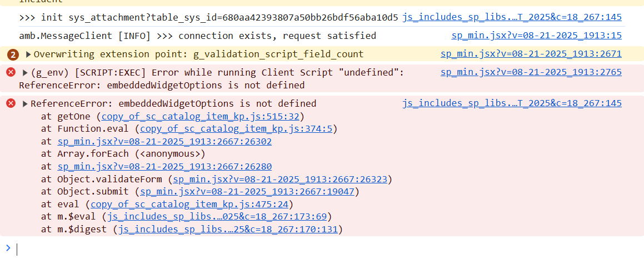The height and width of the screenshot is (259, 644).
Task: Click the red error icon beside (g_env) message
Action: coord(11,73)
